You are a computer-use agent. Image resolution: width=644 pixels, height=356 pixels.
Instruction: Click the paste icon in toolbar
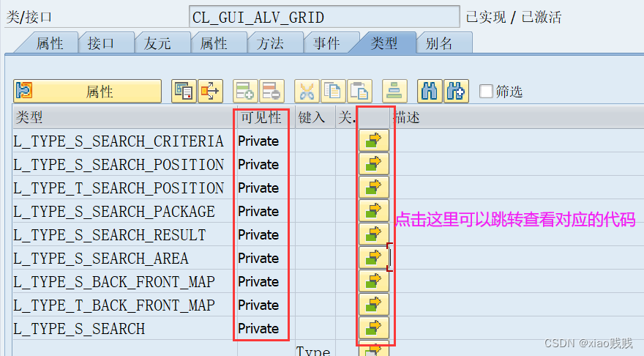coord(359,92)
